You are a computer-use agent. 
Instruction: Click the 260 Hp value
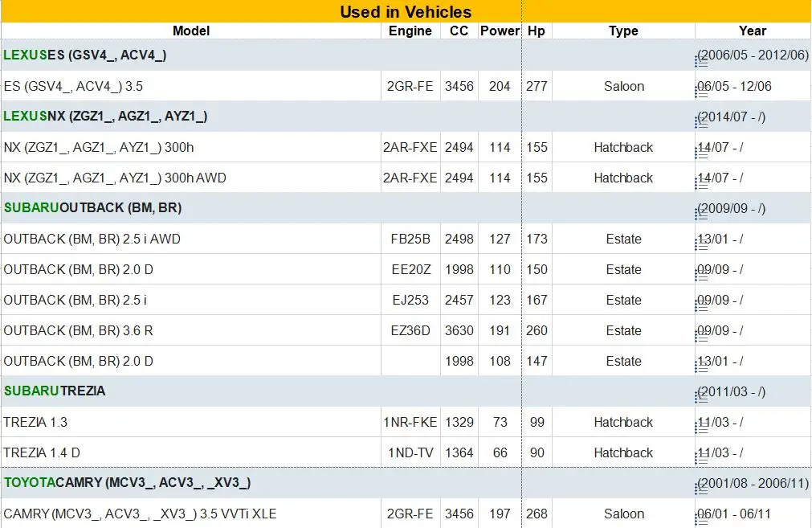click(537, 330)
